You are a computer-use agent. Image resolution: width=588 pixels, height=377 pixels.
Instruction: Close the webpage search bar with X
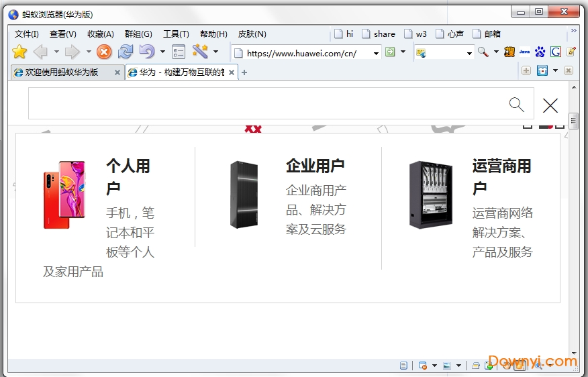[550, 105]
